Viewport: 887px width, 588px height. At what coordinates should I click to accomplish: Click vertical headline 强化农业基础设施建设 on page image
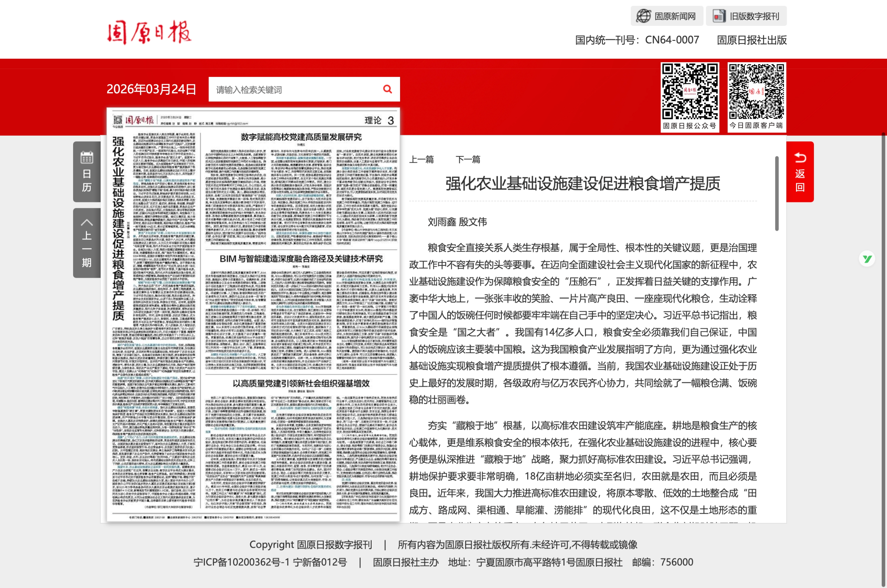coord(118,228)
